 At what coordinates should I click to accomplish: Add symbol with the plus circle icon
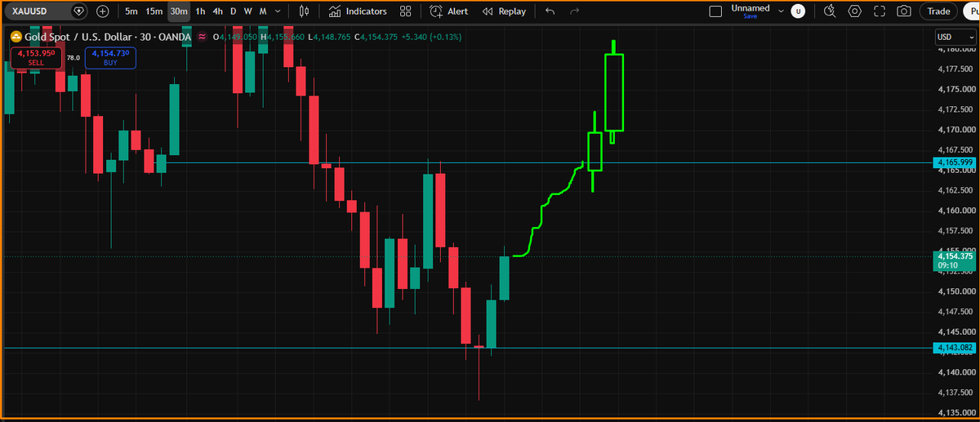pyautogui.click(x=103, y=11)
